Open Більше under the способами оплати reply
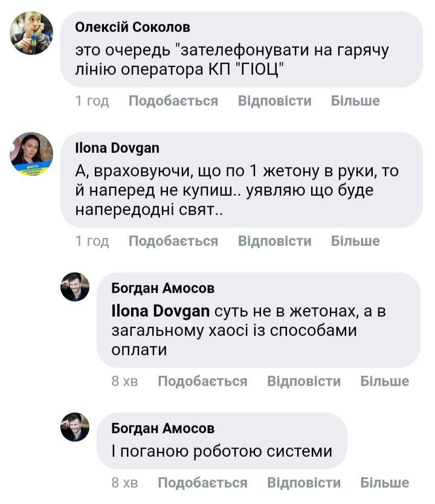This screenshot has width=435, height=504. (385, 381)
